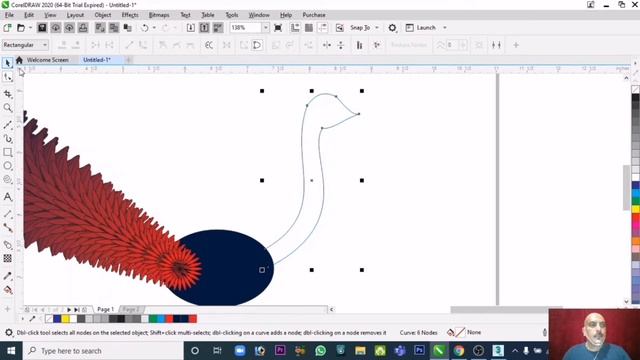The height and width of the screenshot is (360, 640).
Task: Open the Purchase menu
Action: (314, 15)
